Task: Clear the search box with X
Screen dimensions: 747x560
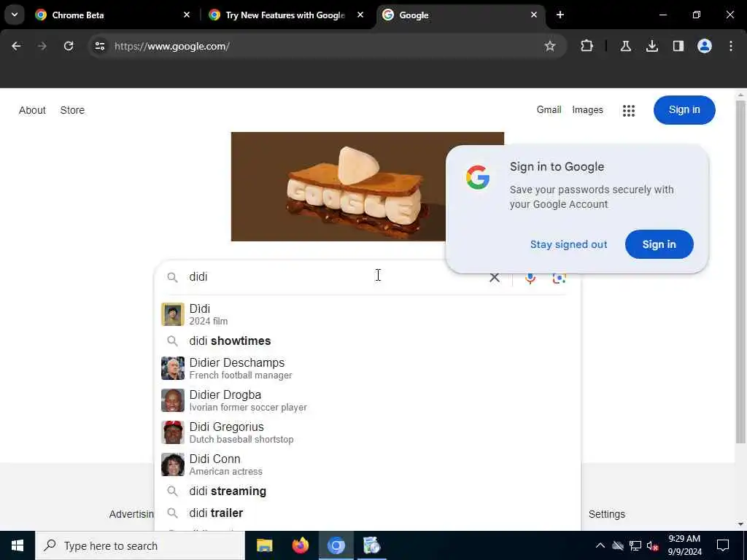Action: [495, 277]
